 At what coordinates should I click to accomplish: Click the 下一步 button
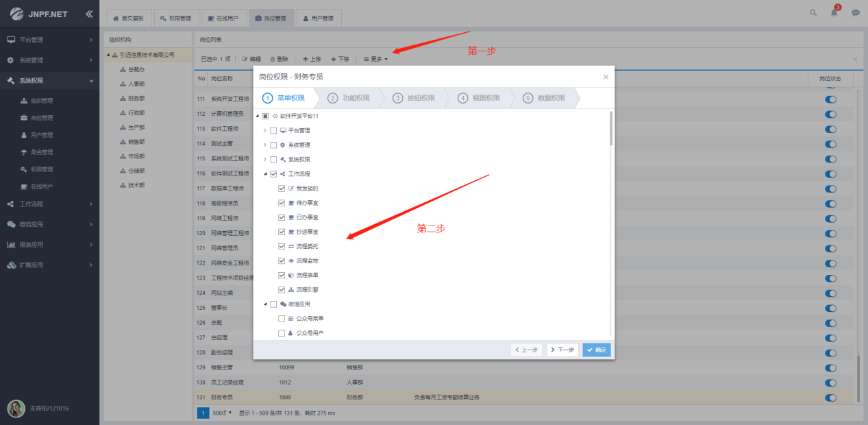coord(562,350)
